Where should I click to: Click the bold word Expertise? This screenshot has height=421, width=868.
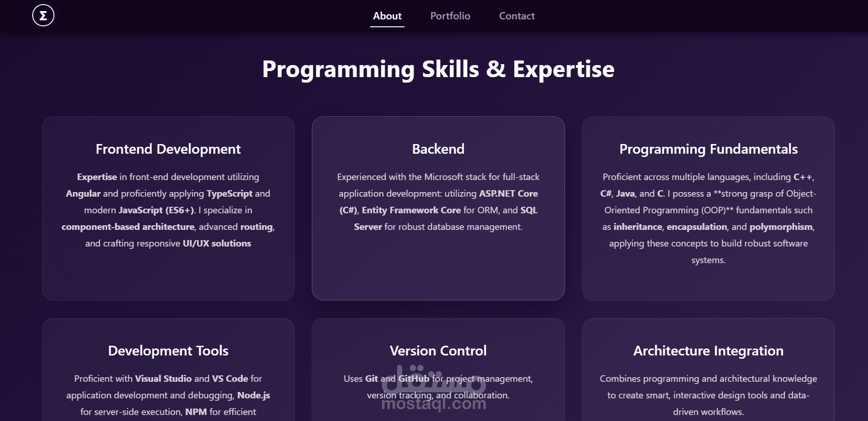click(97, 177)
